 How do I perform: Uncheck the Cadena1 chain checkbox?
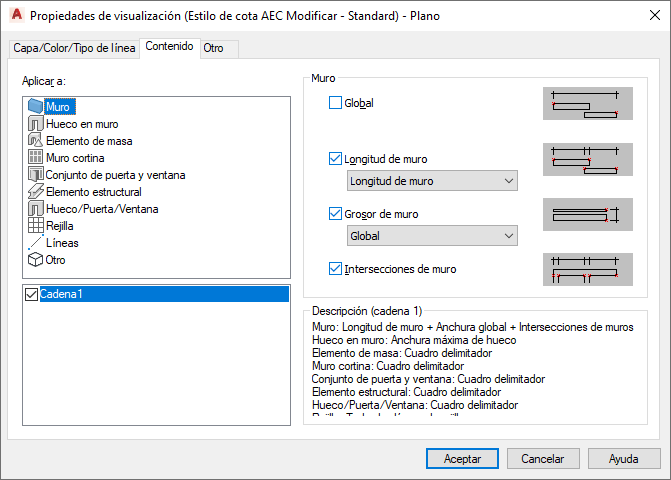coord(31,295)
